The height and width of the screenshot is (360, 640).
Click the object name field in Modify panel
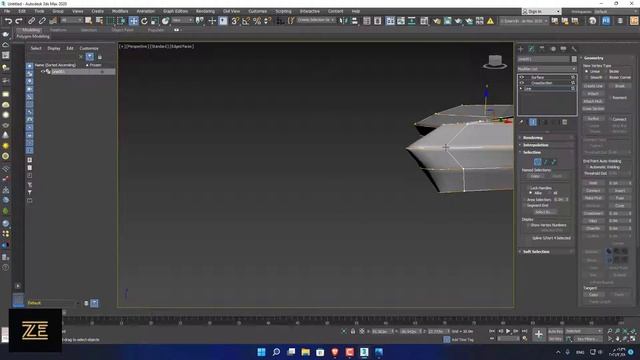tap(543, 59)
